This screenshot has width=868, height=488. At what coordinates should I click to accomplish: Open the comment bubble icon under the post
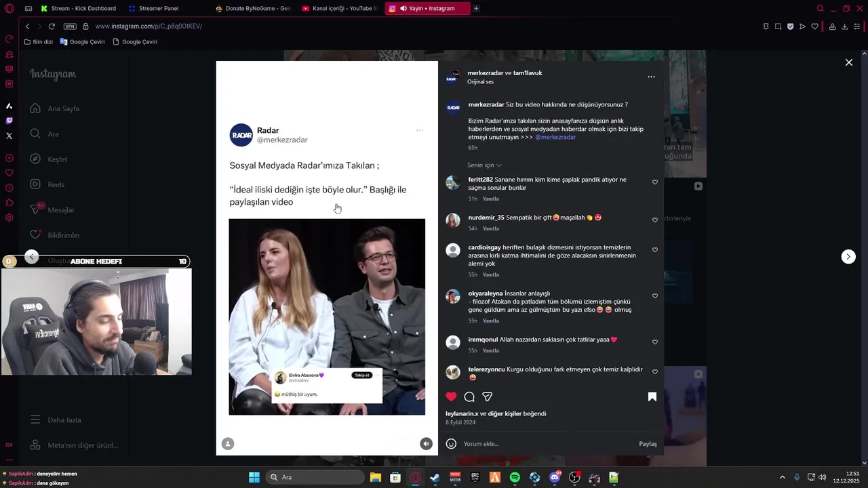pos(469,396)
